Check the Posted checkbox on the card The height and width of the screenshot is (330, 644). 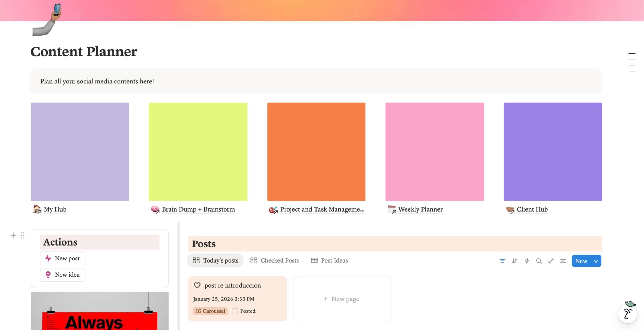(x=235, y=311)
